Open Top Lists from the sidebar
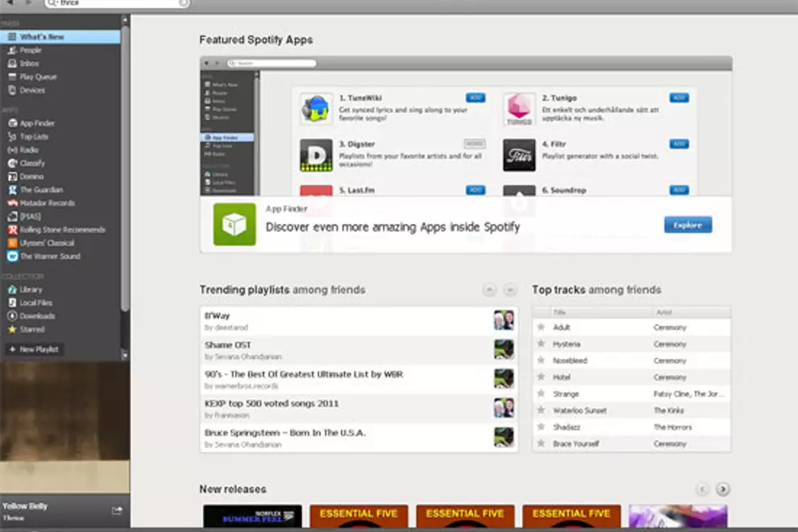The image size is (798, 532). click(34, 137)
